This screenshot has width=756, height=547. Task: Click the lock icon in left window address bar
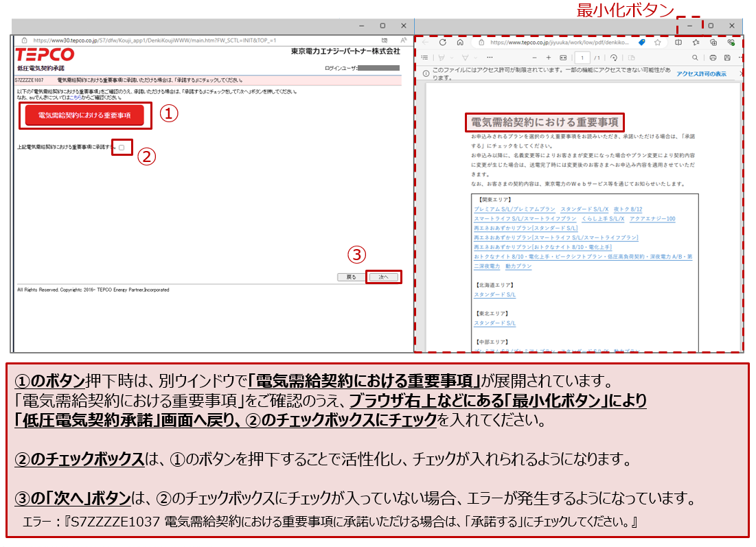(24, 40)
